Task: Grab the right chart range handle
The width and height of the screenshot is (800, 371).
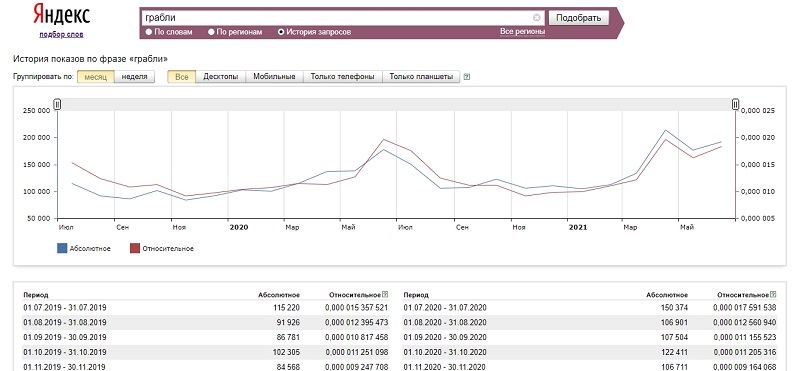Action: pos(735,104)
